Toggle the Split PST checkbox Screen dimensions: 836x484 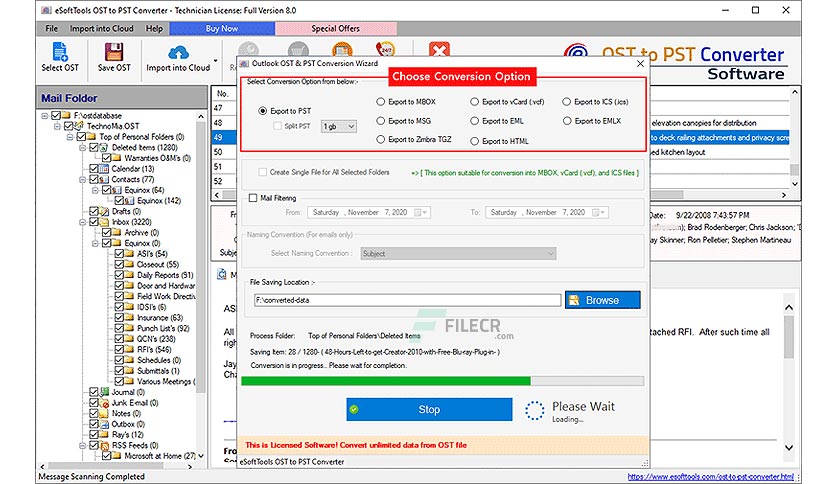point(277,126)
